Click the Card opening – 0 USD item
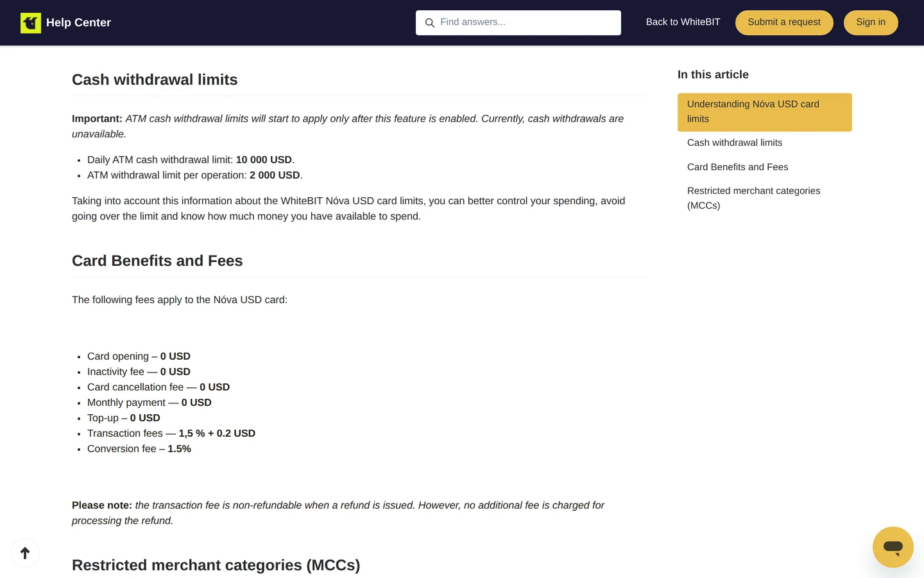This screenshot has width=924, height=578. pos(139,356)
